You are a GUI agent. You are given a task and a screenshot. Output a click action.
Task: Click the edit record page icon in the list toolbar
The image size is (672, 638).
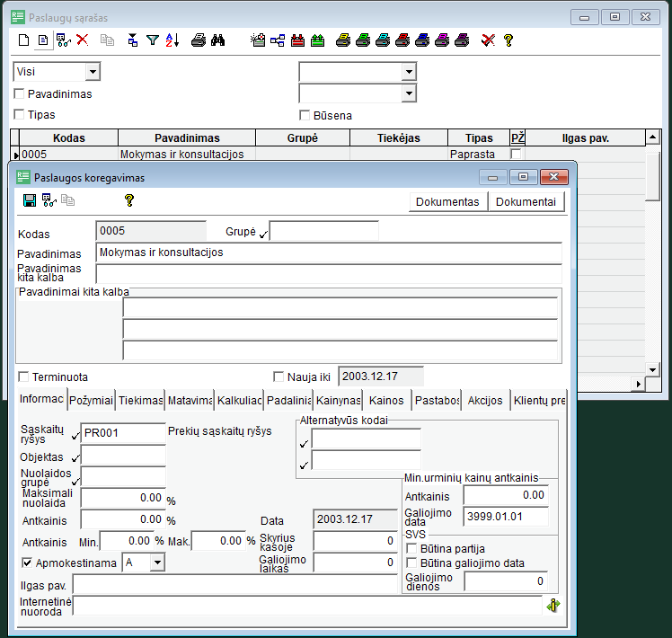pyautogui.click(x=43, y=40)
